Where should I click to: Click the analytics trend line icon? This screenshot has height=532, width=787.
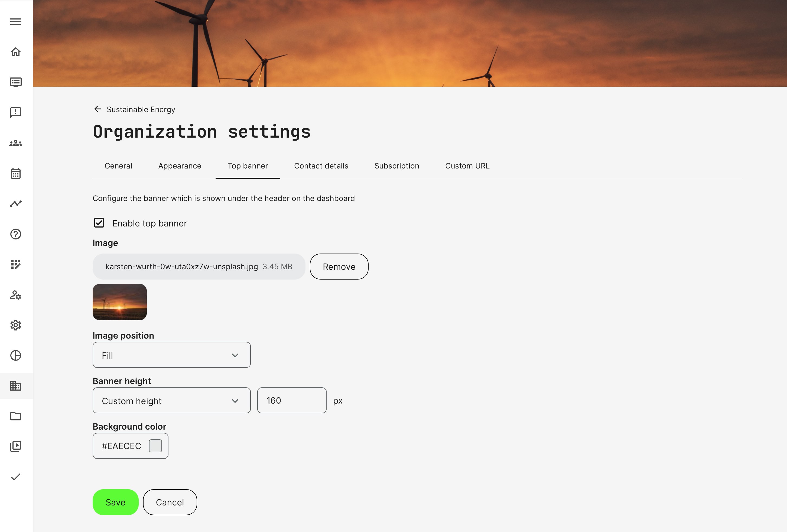pos(16,203)
